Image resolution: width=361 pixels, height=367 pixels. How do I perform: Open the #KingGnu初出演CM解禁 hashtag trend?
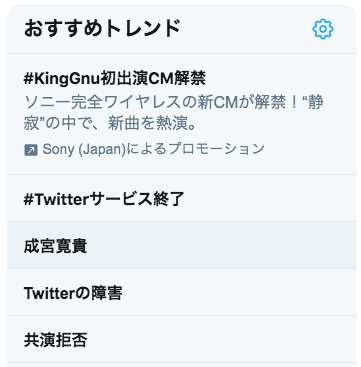pyautogui.click(x=115, y=79)
